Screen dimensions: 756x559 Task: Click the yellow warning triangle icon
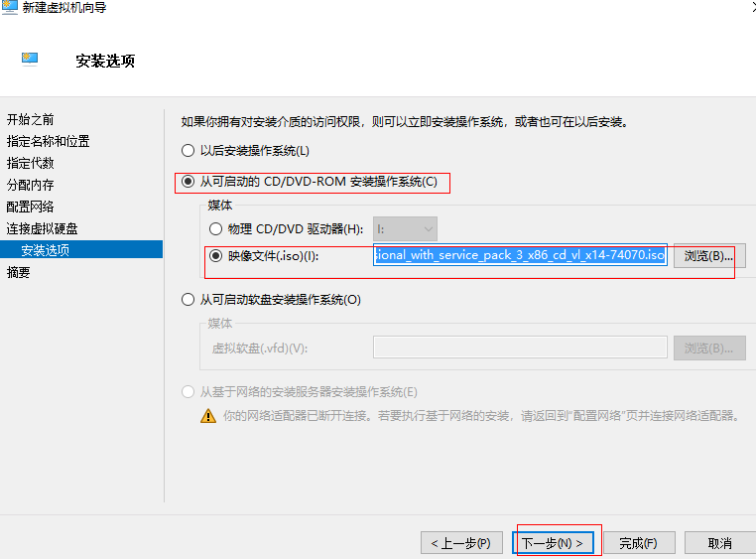point(208,416)
